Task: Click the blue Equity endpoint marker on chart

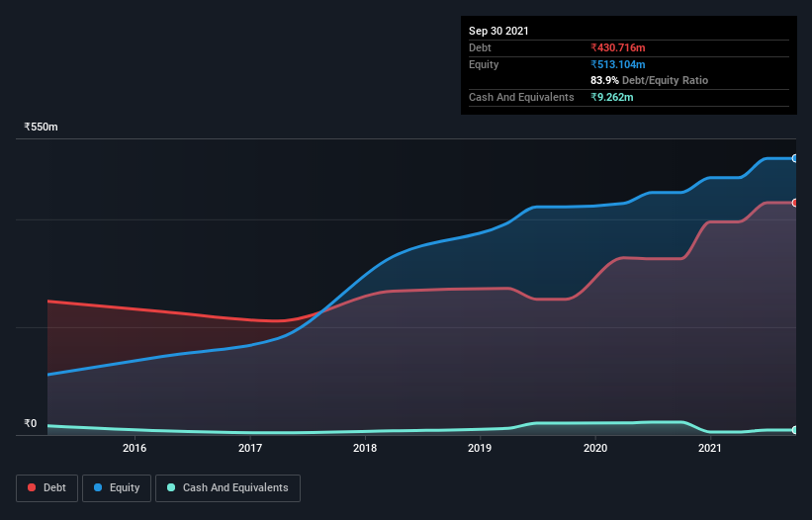Action: tap(795, 158)
